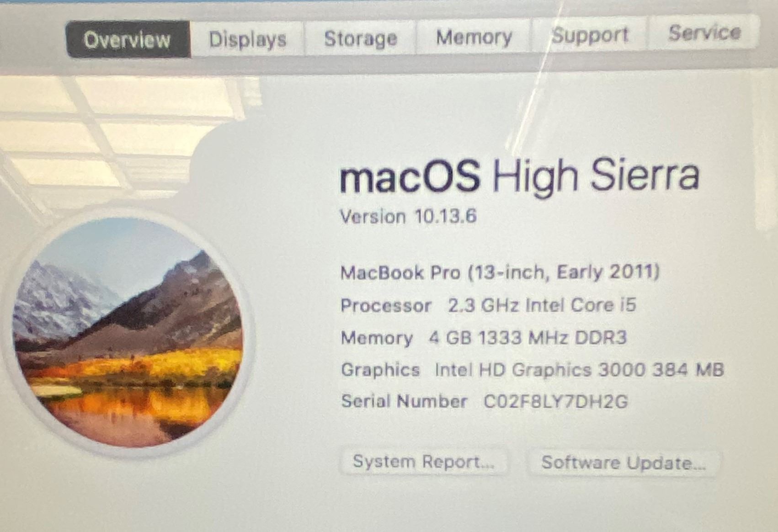Select the Overview tab

point(128,40)
